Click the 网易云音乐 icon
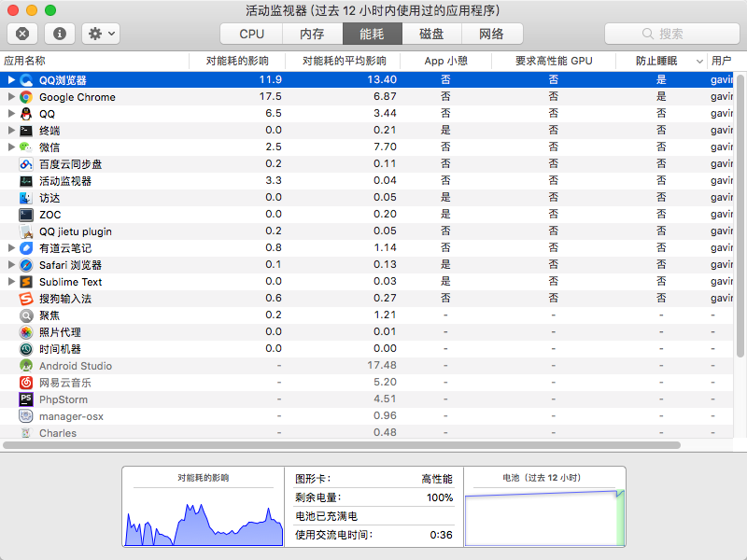 [26, 383]
